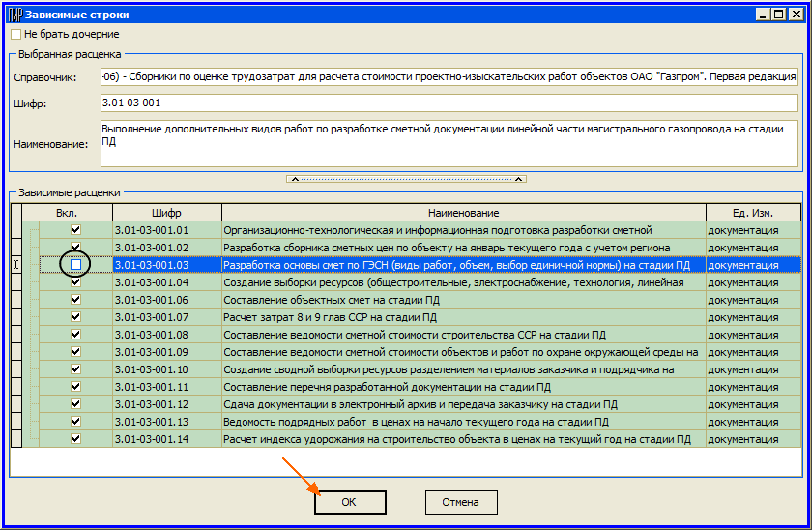Click the 'Справочник' text field

tap(449, 76)
